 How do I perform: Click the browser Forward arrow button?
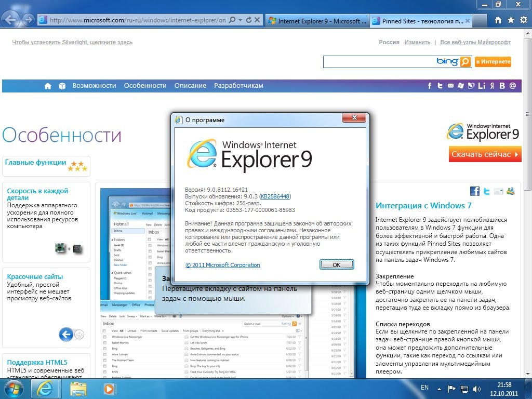click(29, 20)
